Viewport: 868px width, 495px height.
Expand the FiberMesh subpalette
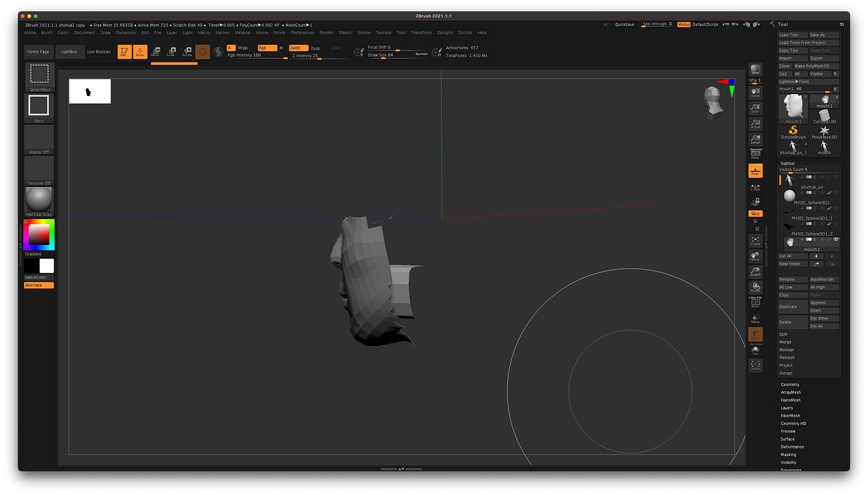click(791, 416)
